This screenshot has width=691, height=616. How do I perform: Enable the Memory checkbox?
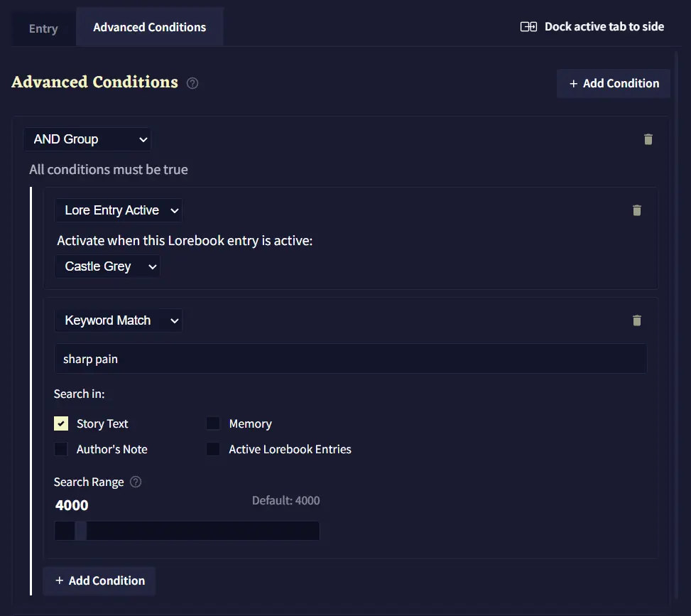213,423
